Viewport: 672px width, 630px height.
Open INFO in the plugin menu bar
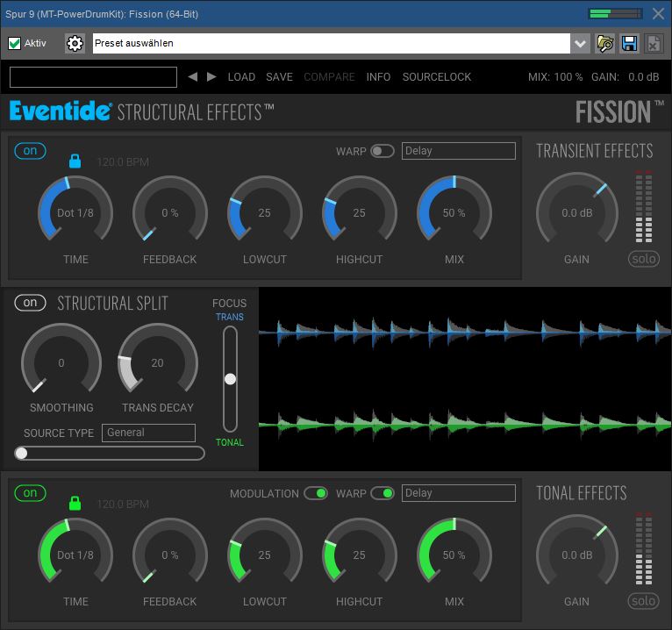tap(378, 77)
